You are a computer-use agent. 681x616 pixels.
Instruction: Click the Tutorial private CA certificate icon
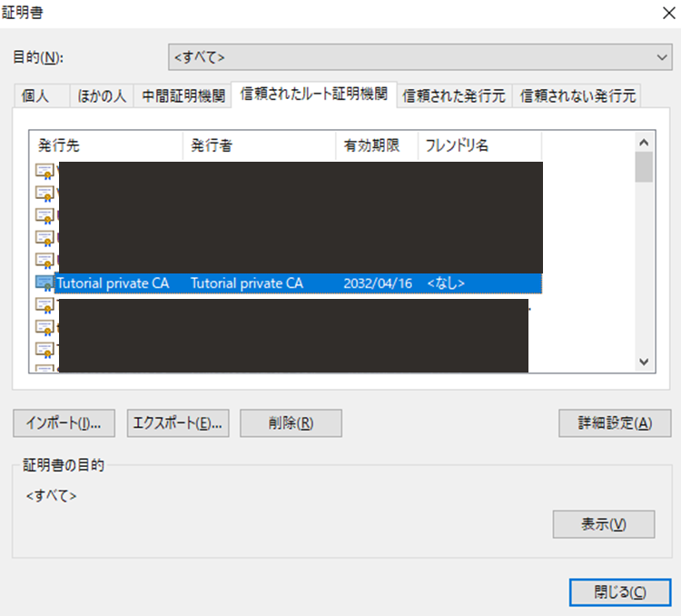tap(44, 283)
